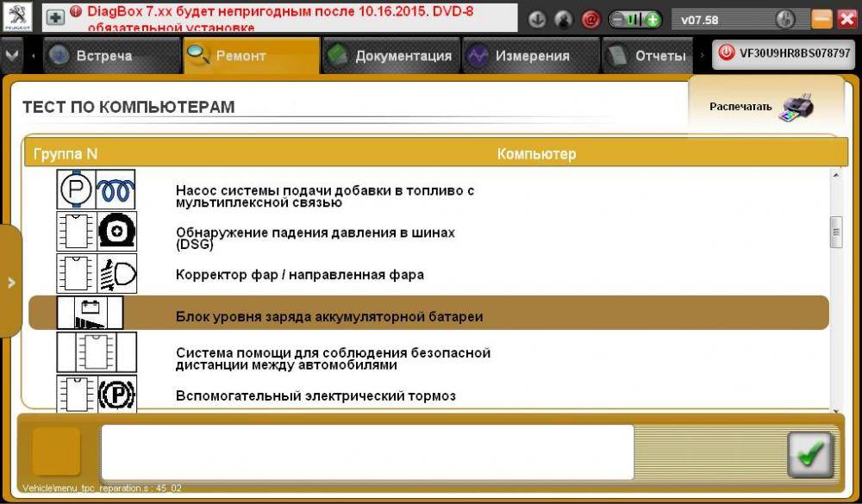Click the red @ icon
Viewport: 862px width, 504px height.
590,19
